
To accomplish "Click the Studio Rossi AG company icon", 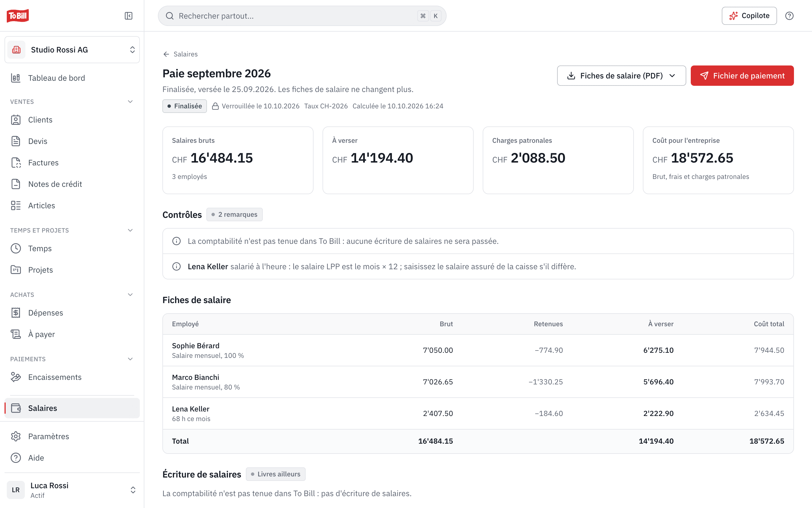I will pyautogui.click(x=16, y=50).
